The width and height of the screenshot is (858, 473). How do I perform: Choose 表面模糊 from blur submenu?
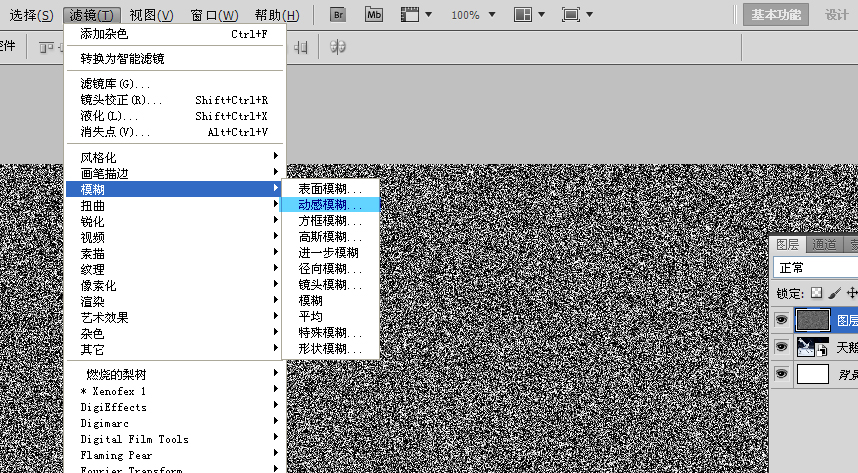[x=330, y=188]
